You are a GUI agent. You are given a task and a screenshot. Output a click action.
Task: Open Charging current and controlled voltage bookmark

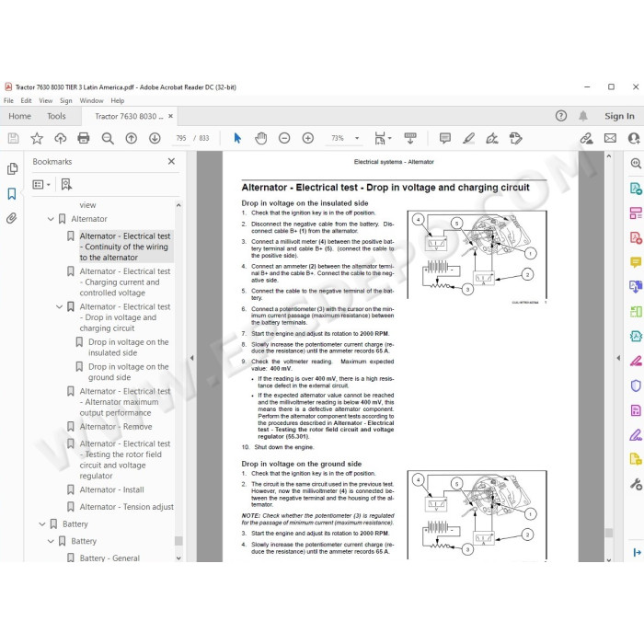point(125,282)
